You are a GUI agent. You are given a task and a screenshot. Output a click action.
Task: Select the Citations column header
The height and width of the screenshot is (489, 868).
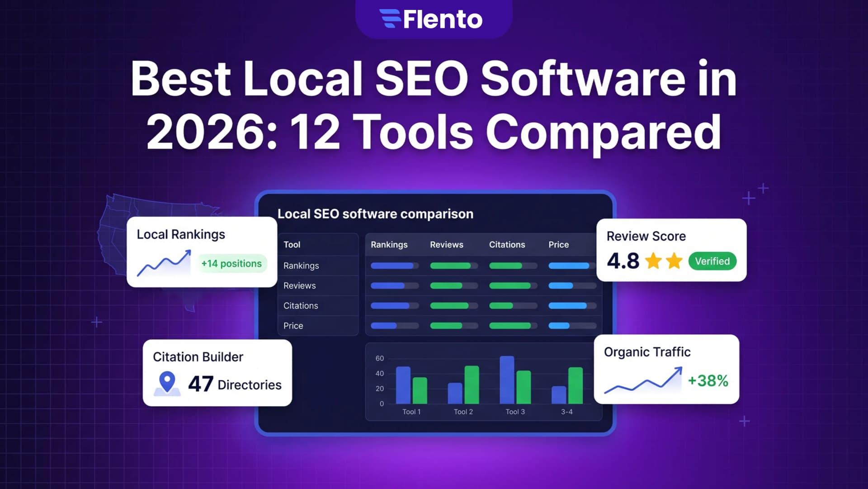(x=507, y=244)
